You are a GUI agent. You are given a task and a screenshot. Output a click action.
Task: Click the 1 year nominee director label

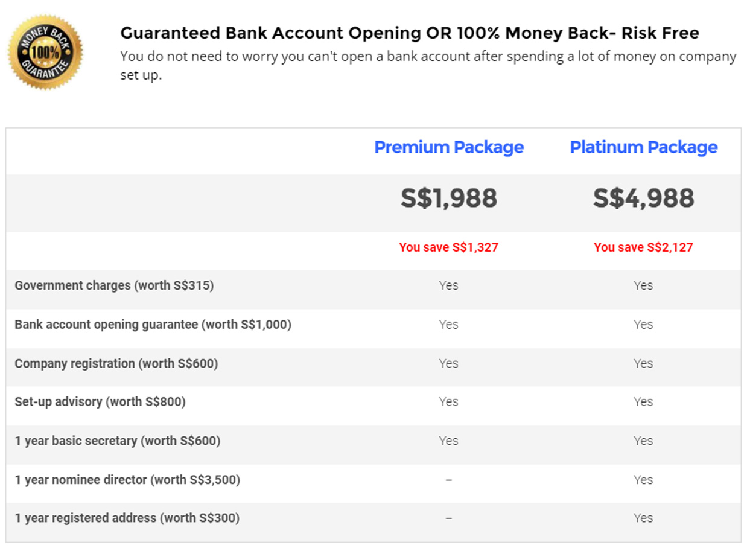[x=127, y=480]
